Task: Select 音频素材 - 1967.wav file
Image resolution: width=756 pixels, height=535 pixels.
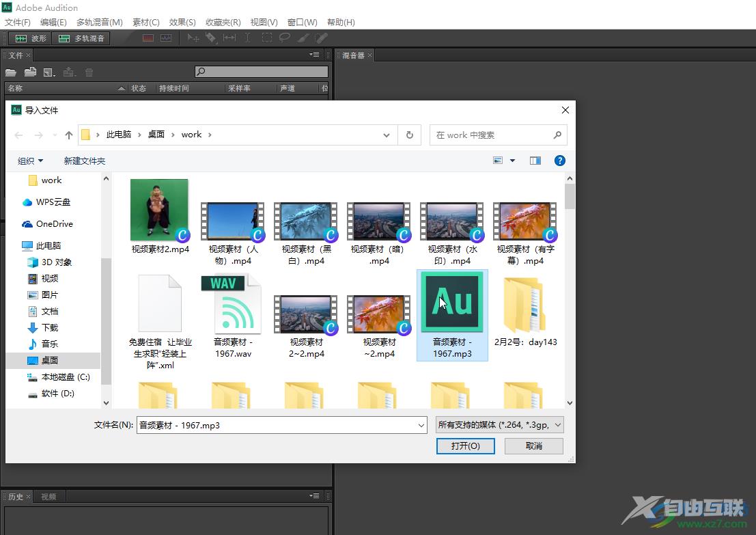Action: 234,316
